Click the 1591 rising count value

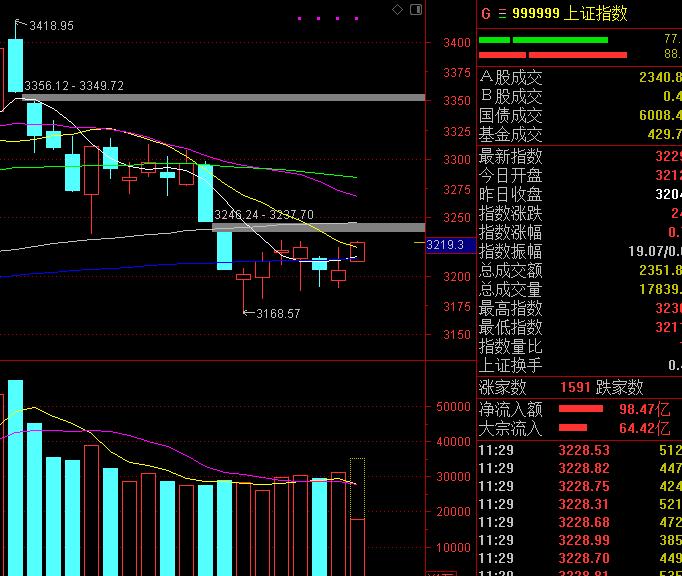(x=575, y=387)
